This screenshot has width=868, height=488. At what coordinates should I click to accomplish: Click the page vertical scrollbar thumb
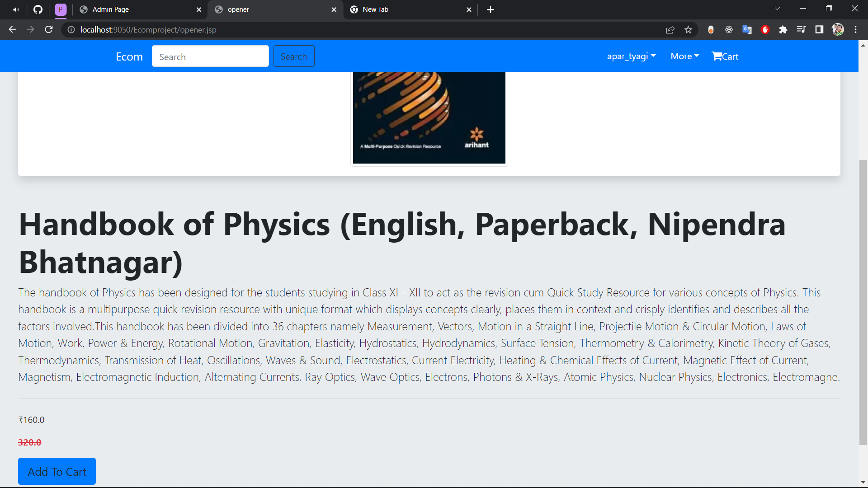tap(863, 302)
